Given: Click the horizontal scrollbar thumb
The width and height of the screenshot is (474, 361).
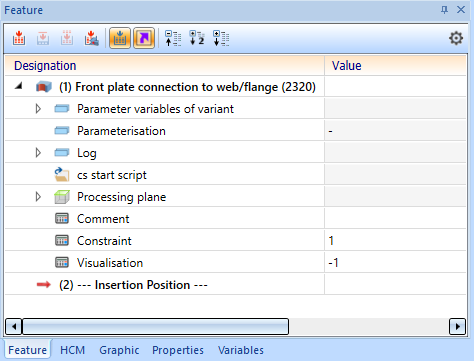Looking at the screenshot, I should [155, 326].
